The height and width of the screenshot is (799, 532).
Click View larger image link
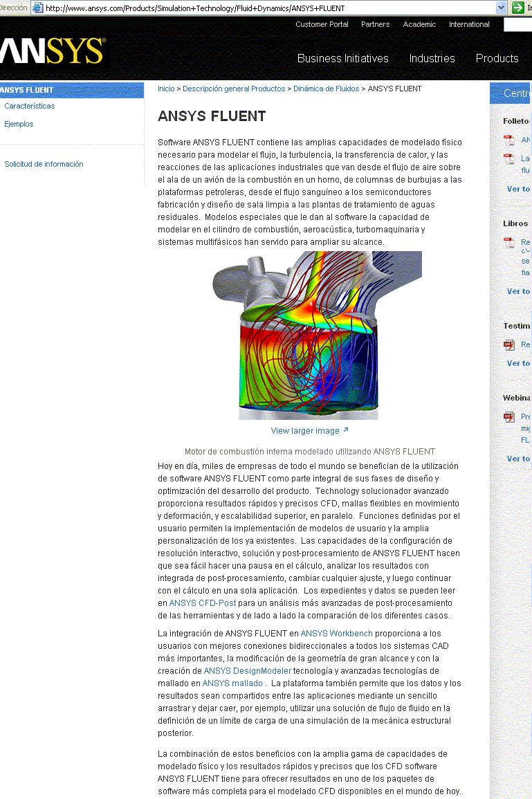pos(305,431)
